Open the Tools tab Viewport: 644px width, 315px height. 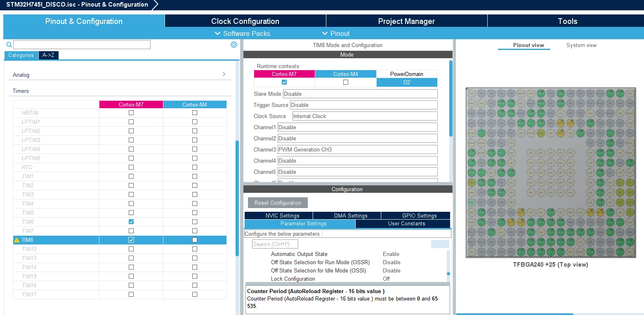[567, 21]
